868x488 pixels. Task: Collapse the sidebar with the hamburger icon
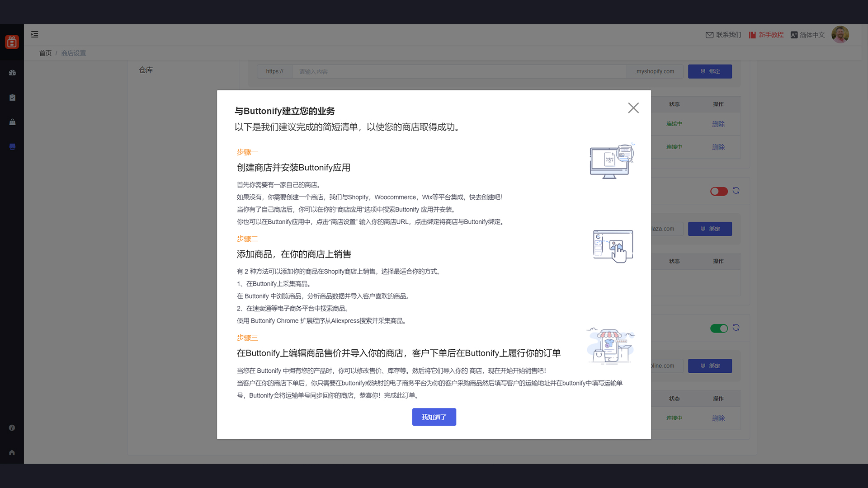(x=35, y=34)
